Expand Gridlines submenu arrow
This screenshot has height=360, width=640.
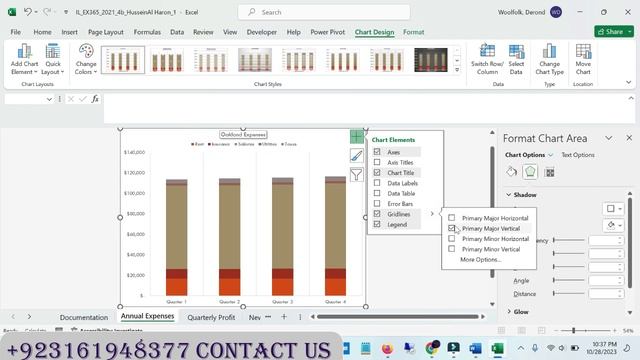click(x=432, y=213)
